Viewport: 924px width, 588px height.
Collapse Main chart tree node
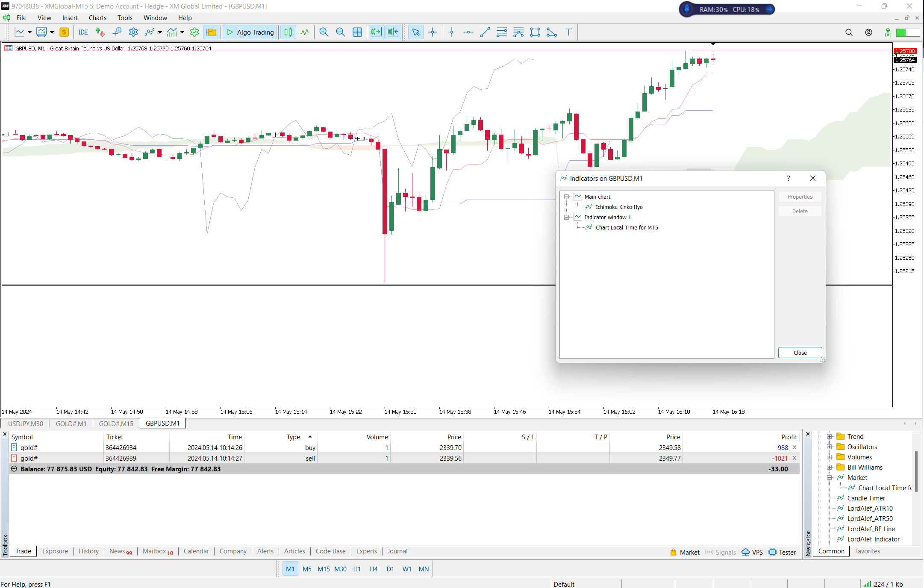(x=566, y=197)
